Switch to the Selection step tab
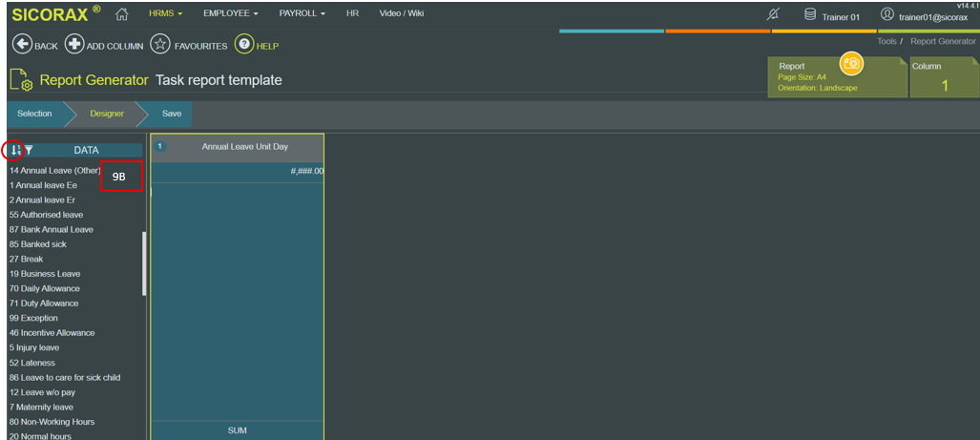980x440 pixels. pos(34,114)
